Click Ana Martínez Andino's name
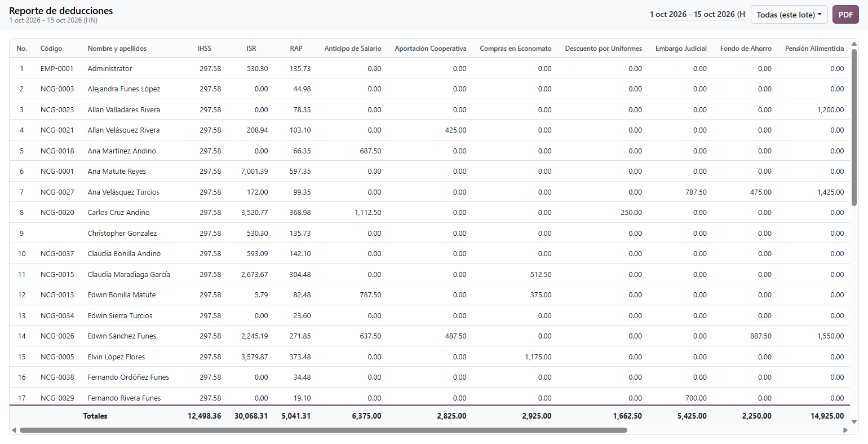The height and width of the screenshot is (444, 868). pyautogui.click(x=122, y=151)
